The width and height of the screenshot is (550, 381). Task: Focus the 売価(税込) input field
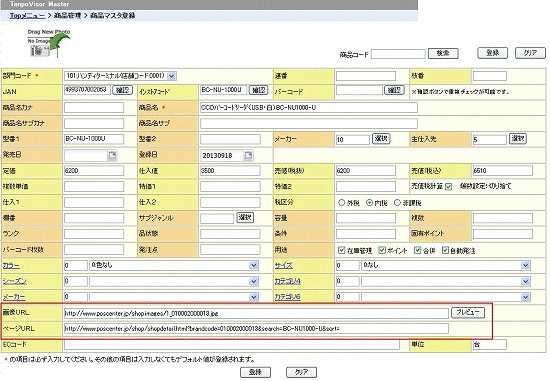click(x=502, y=171)
